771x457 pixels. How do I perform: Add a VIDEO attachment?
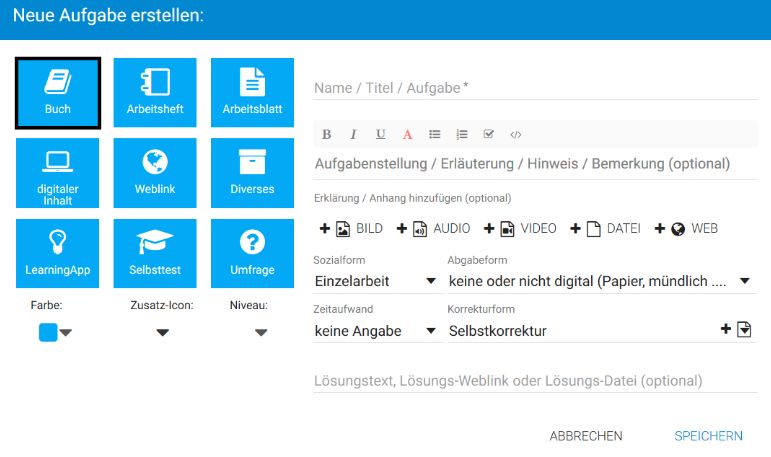tap(520, 229)
